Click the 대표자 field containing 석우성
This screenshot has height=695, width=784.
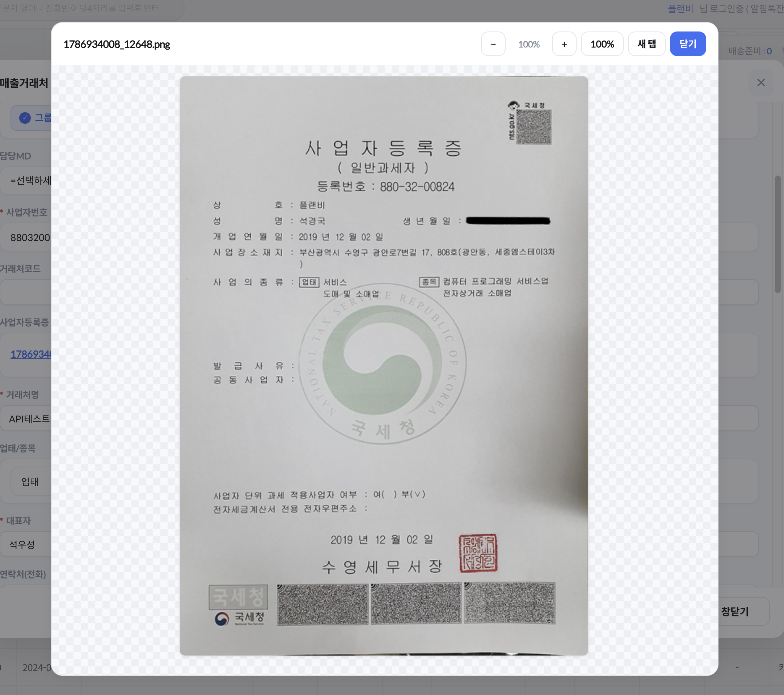tap(26, 544)
